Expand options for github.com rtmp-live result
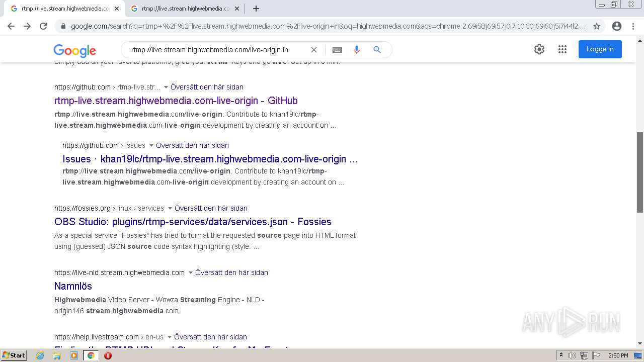The width and height of the screenshot is (644, 362). (166, 87)
